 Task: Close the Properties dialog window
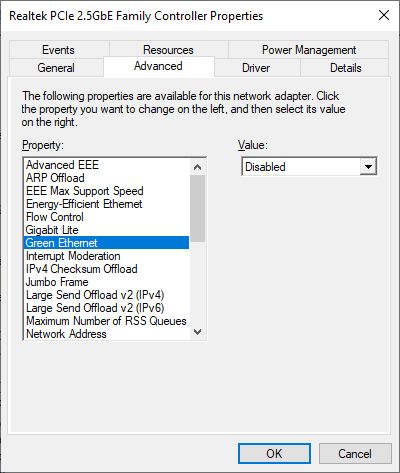pyautogui.click(x=384, y=15)
